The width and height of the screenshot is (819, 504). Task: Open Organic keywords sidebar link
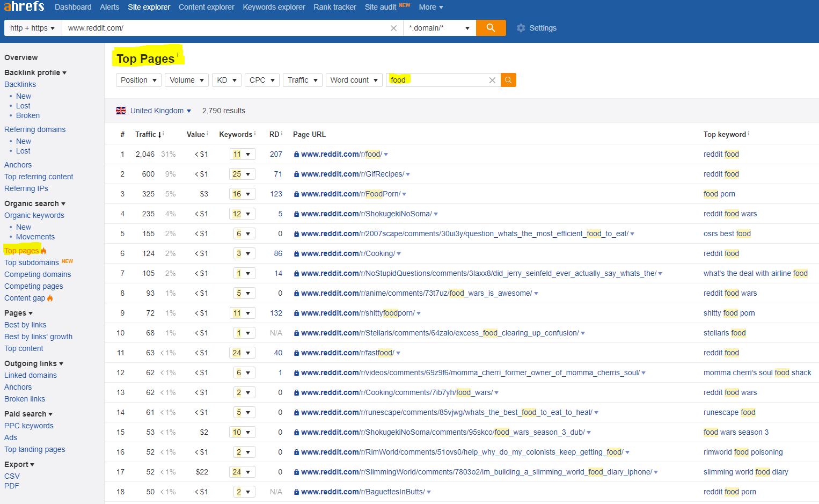[34, 215]
